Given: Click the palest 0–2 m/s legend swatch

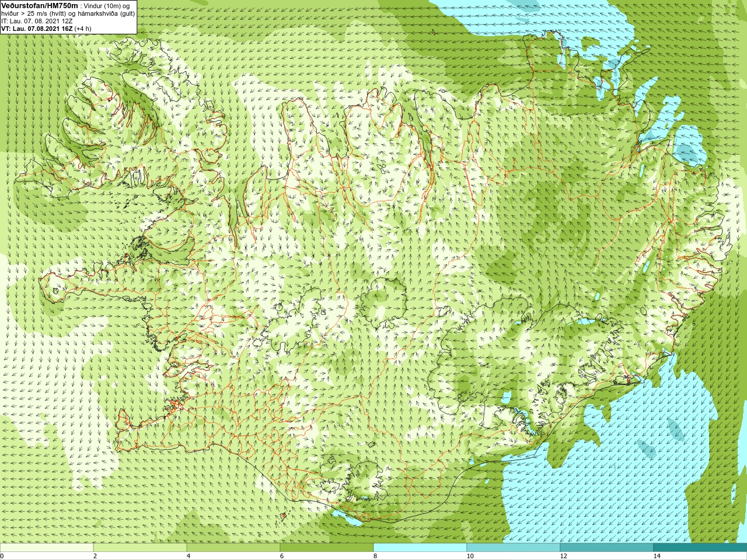Looking at the screenshot, I should (47, 548).
